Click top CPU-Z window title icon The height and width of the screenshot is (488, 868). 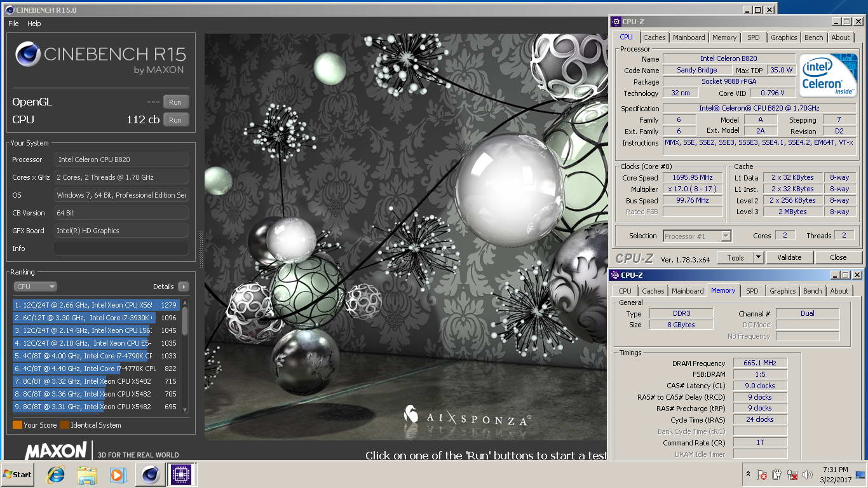[616, 22]
